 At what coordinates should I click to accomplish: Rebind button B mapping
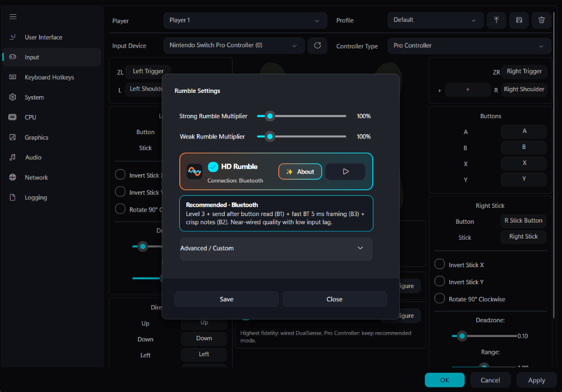coord(524,147)
